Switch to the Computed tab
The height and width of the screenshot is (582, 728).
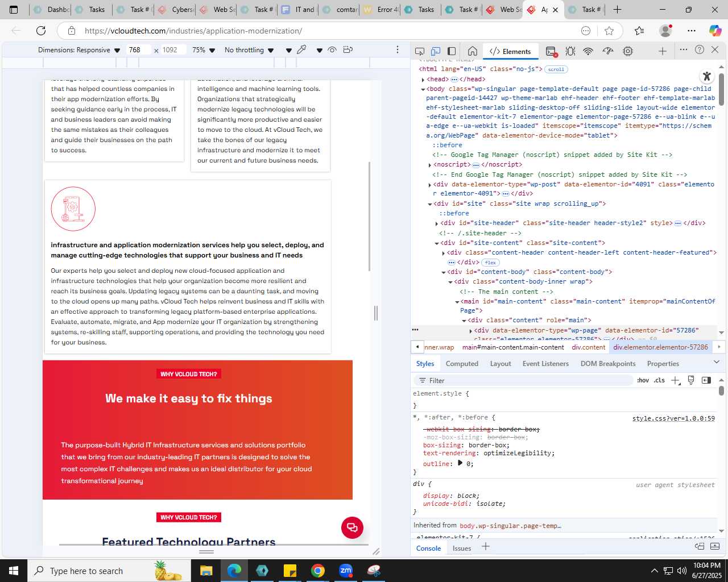click(x=462, y=364)
